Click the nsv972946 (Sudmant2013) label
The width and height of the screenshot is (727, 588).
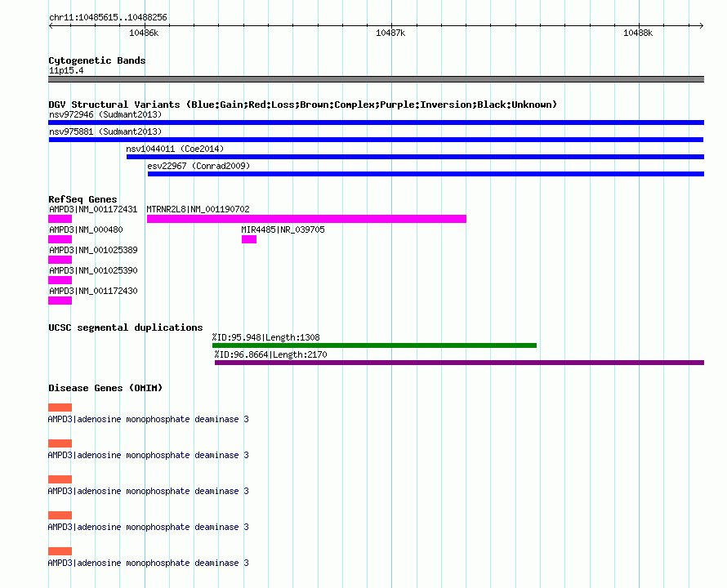pos(105,114)
